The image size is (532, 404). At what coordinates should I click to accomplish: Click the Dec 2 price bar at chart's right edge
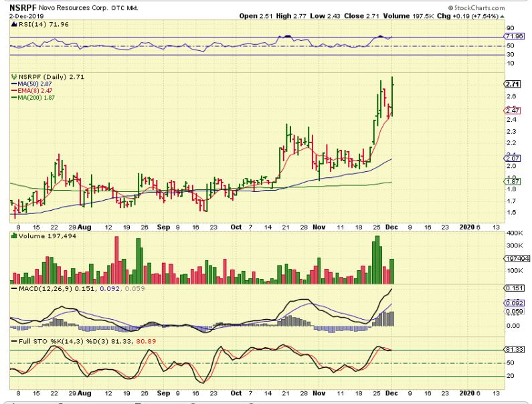(x=392, y=96)
